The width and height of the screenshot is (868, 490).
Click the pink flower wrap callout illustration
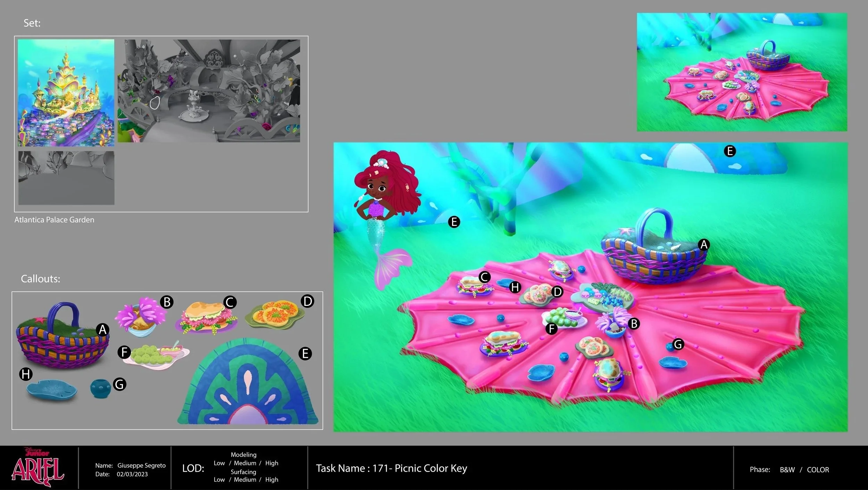141,317
